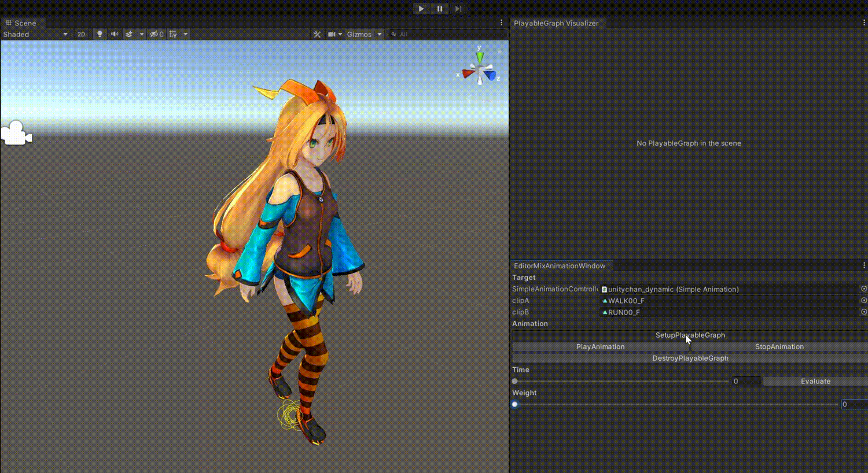Toggle the Gizmos button
868x473 pixels.
359,34
